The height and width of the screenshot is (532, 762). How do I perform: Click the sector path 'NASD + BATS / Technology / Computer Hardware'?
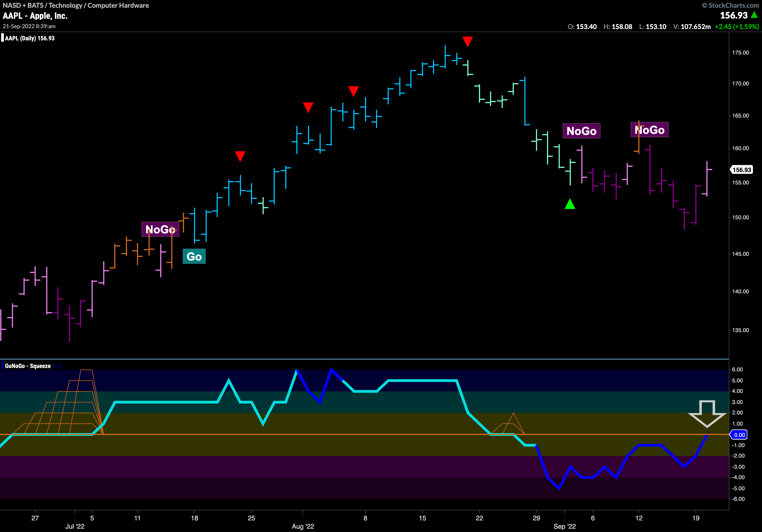point(76,5)
